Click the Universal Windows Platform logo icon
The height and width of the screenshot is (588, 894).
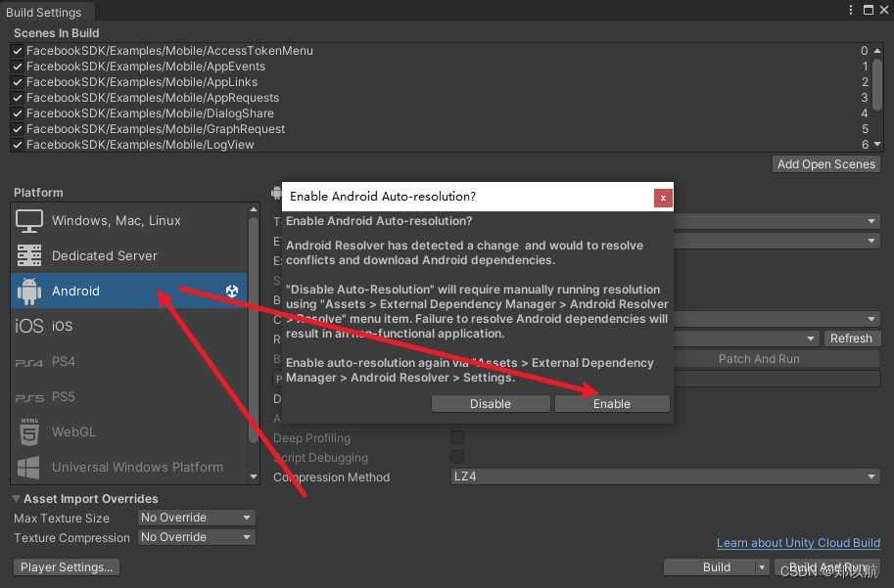pos(29,468)
